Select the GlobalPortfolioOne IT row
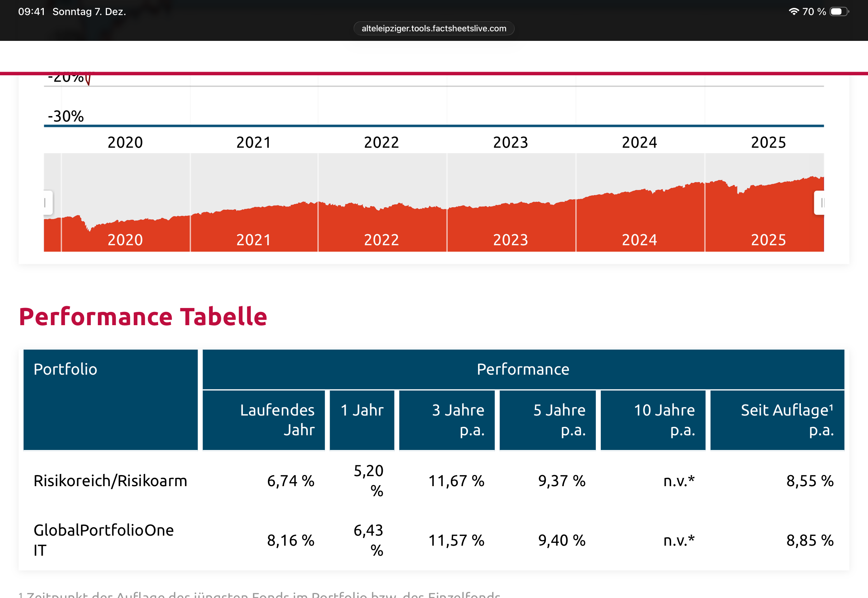 point(103,540)
